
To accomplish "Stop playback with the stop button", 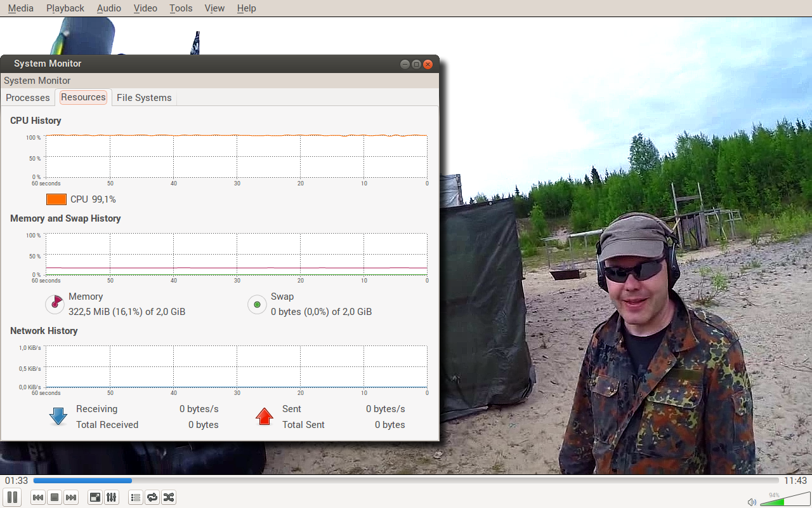I will [55, 497].
